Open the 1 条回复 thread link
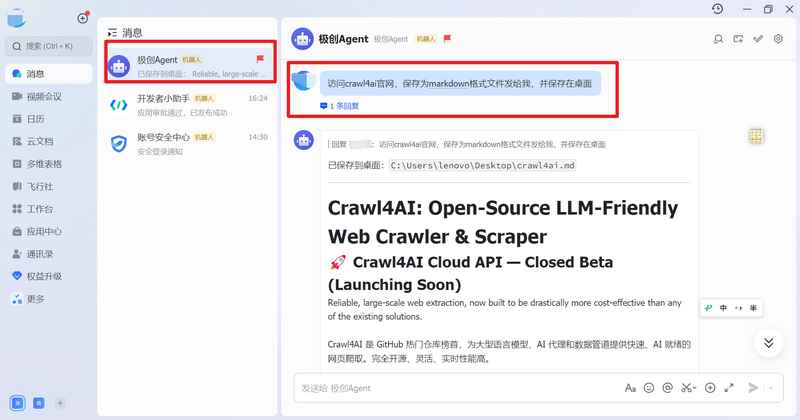Viewport: 800px width, 420px height. (339, 106)
